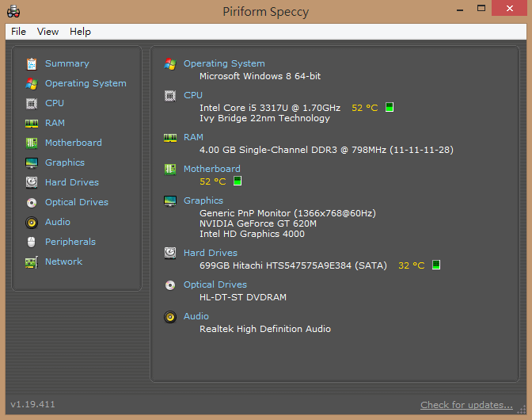Open the Optical Drives heading link in summary

[x=215, y=284]
